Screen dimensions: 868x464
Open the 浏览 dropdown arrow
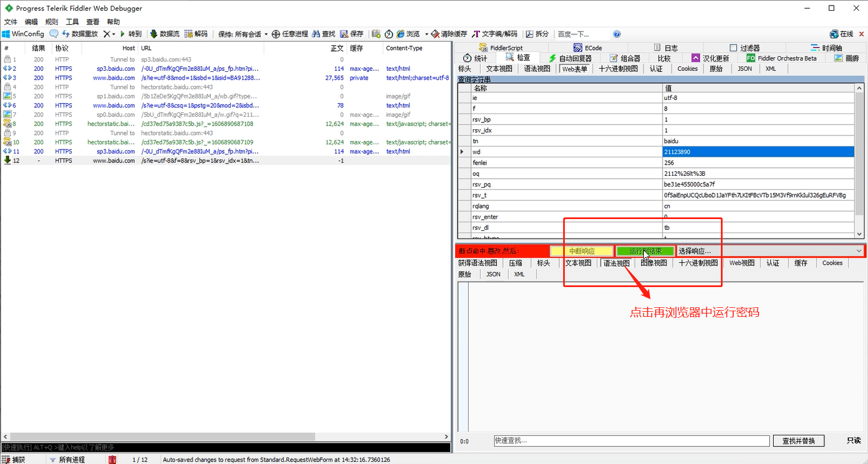tap(426, 34)
